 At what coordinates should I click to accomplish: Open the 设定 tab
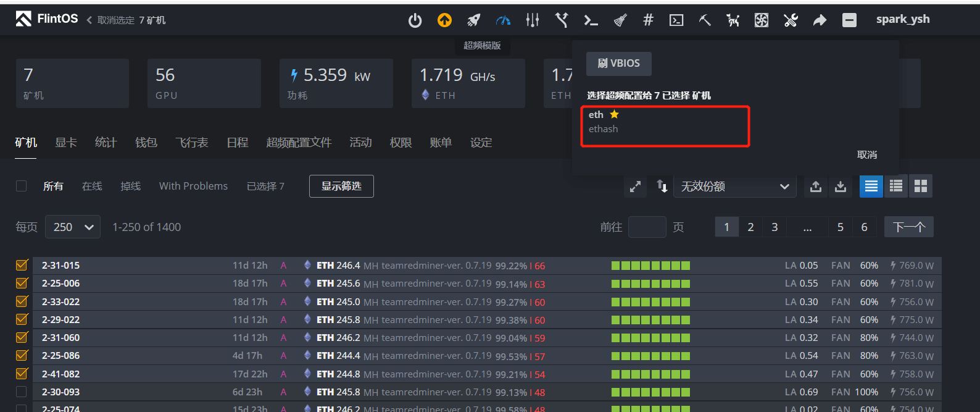tap(481, 143)
